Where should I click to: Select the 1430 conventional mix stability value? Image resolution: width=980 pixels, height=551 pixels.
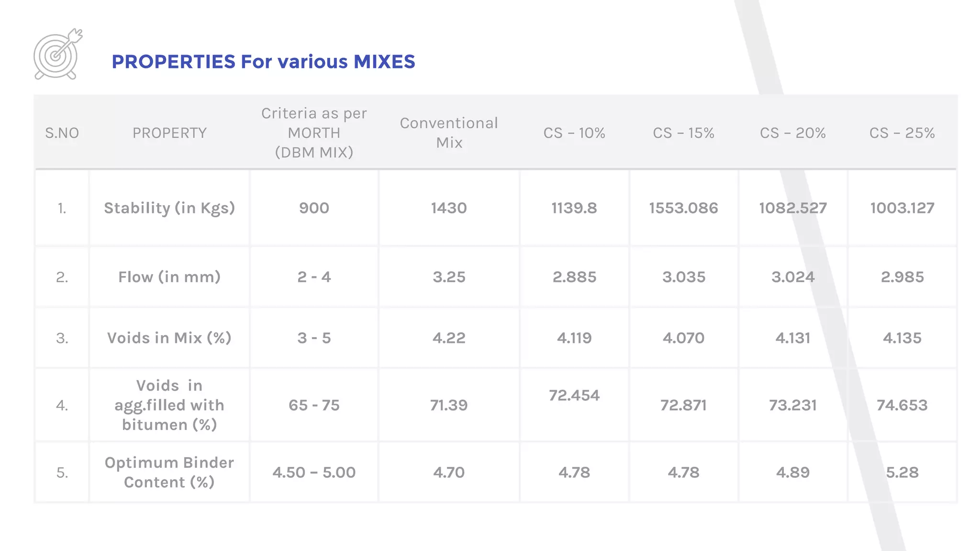click(x=449, y=208)
